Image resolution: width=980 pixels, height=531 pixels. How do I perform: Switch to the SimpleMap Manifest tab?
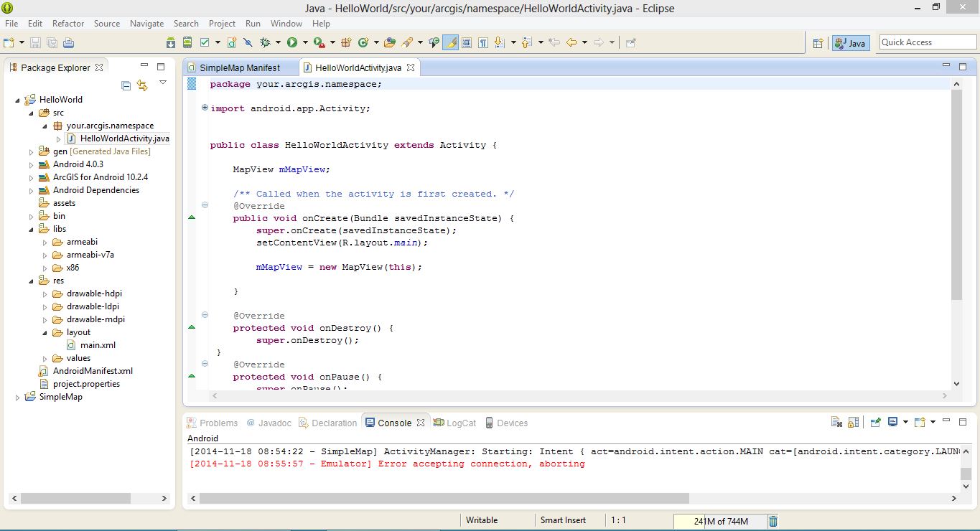point(239,67)
